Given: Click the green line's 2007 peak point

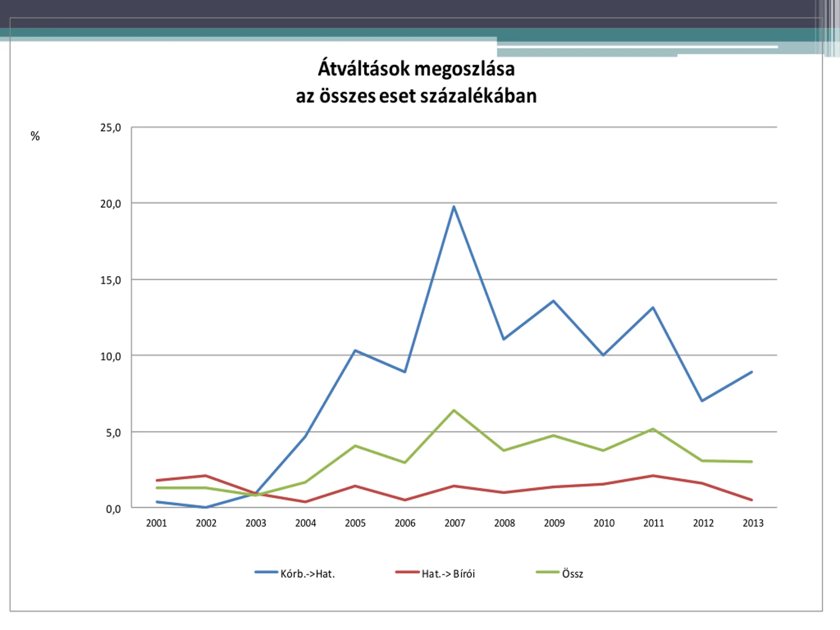Looking at the screenshot, I should pyautogui.click(x=454, y=410).
